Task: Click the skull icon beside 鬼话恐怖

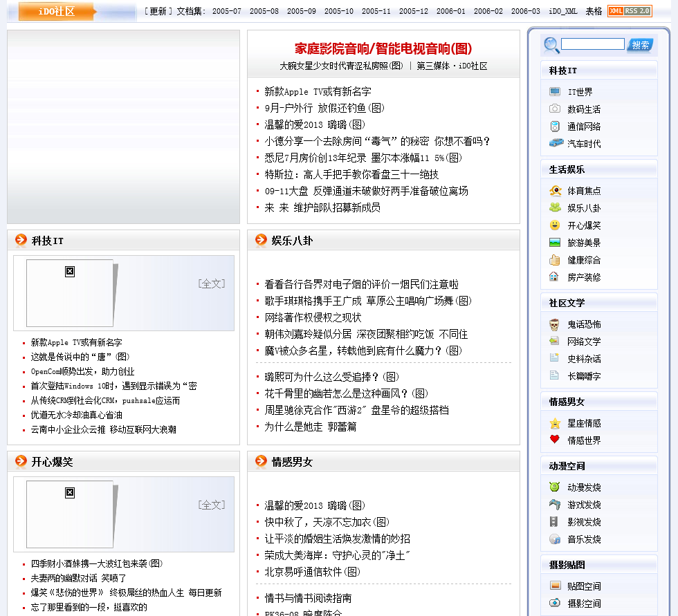Action: 555,324
